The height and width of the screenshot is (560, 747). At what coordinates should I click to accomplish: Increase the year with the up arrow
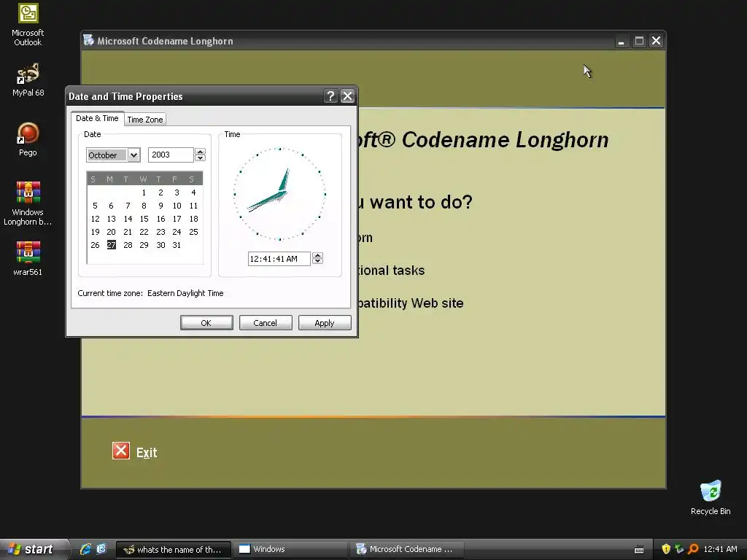[201, 152]
